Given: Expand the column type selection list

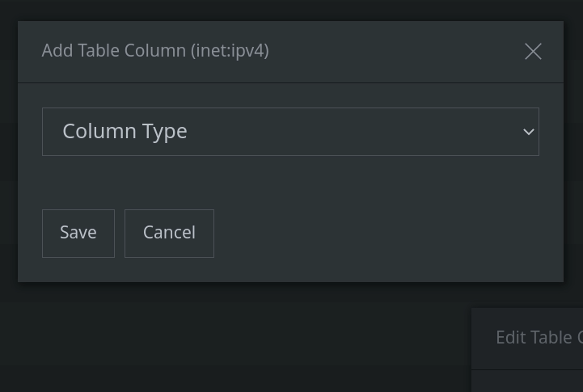Looking at the screenshot, I should (x=290, y=132).
